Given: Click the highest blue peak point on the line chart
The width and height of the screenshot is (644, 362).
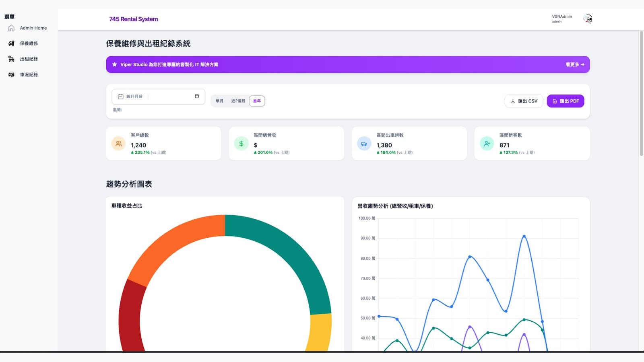Looking at the screenshot, I should (x=524, y=236).
